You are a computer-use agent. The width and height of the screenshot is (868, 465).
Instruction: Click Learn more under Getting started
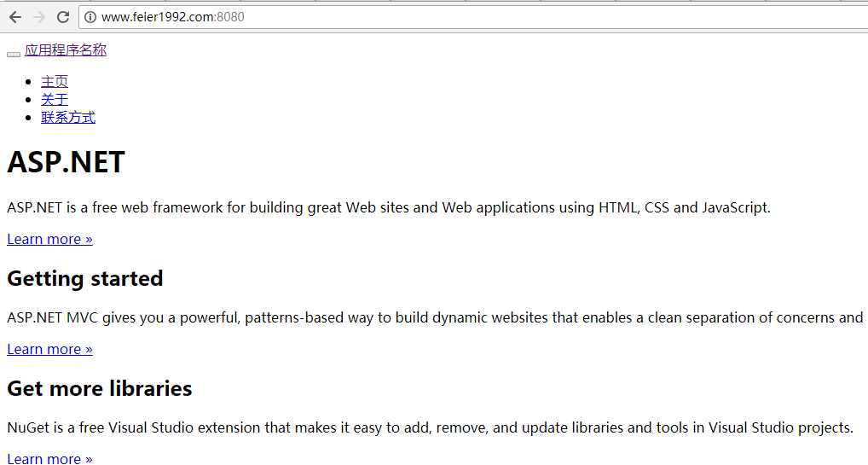pyautogui.click(x=49, y=350)
